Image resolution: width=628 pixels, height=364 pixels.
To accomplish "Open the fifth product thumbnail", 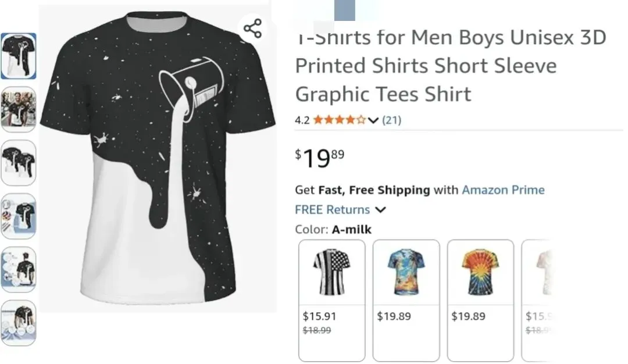I will click(19, 270).
